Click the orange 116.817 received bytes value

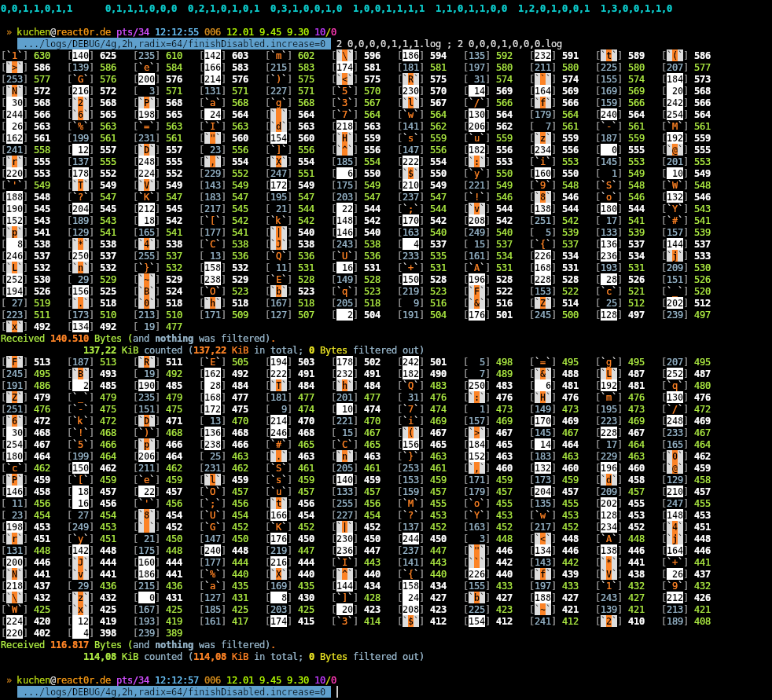(x=69, y=644)
